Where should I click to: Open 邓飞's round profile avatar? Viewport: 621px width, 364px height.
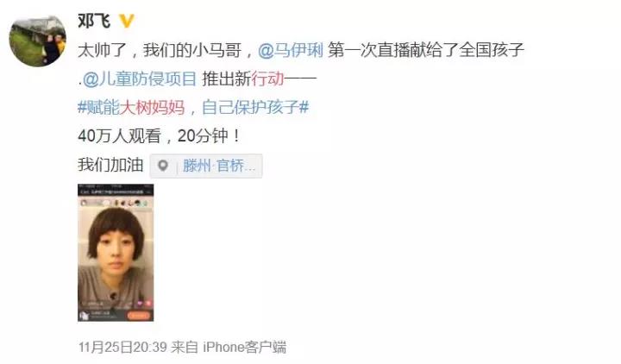(38, 41)
